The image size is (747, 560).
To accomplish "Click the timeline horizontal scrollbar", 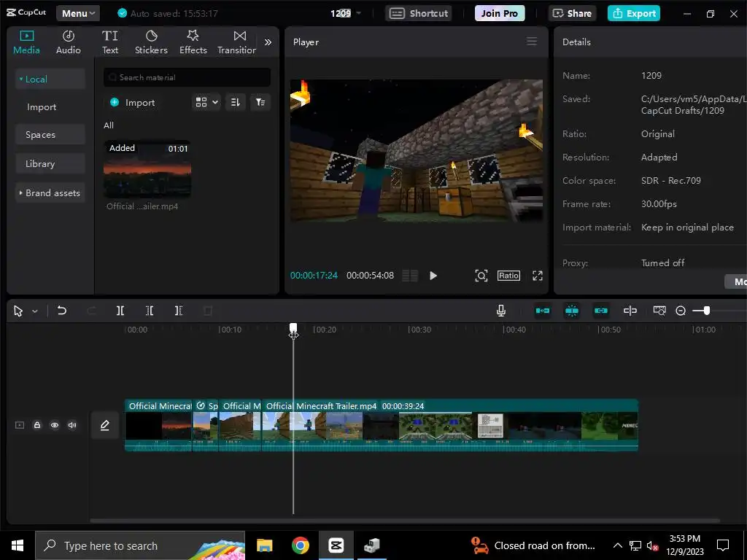I will pos(405,521).
